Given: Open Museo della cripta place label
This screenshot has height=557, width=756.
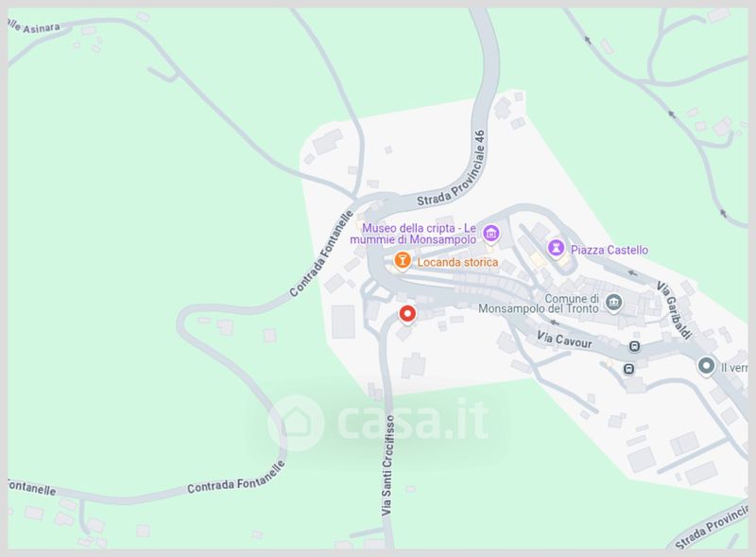Looking at the screenshot, I should click(413, 234).
